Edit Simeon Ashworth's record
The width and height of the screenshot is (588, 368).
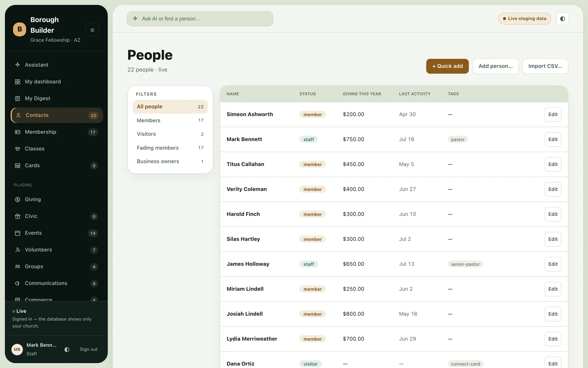point(553,114)
